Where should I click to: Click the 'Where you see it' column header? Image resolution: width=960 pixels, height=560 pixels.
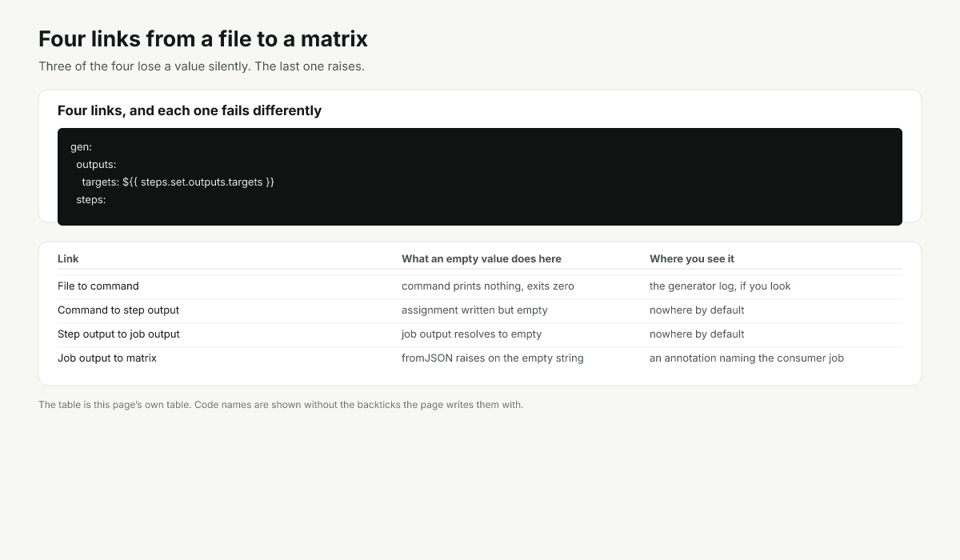click(x=692, y=258)
